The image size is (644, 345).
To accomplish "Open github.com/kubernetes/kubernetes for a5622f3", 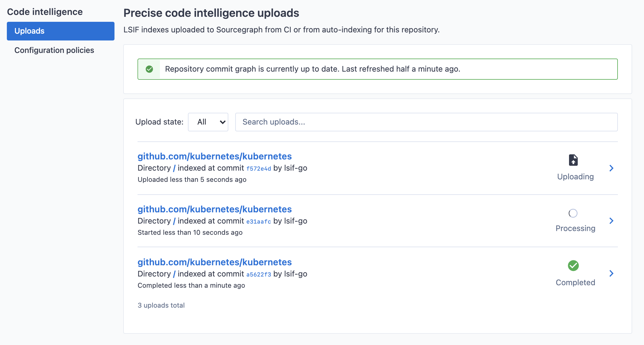I will pyautogui.click(x=214, y=262).
